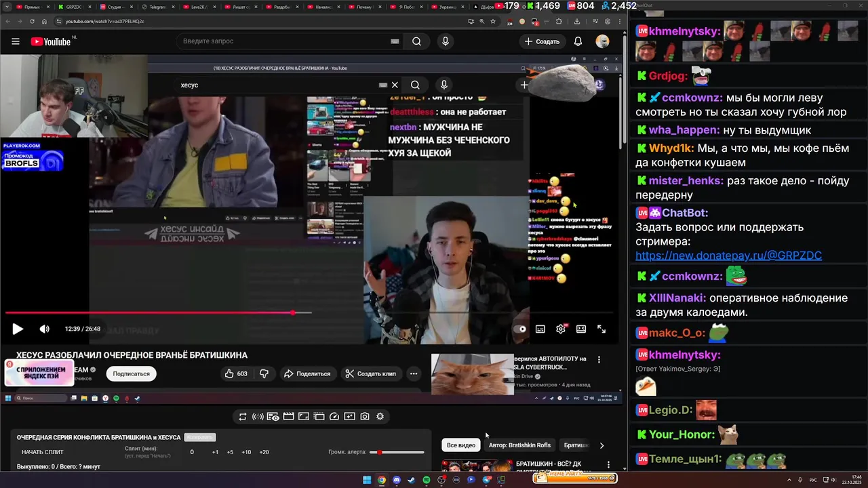Toggle subtitles in the player
This screenshot has height=488, width=868.
pyautogui.click(x=540, y=329)
